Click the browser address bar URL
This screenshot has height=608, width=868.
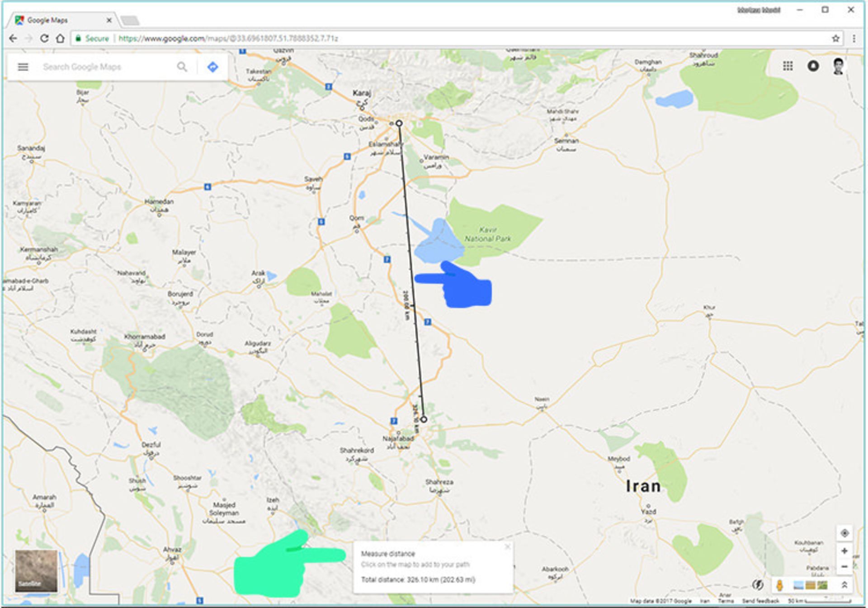point(228,38)
